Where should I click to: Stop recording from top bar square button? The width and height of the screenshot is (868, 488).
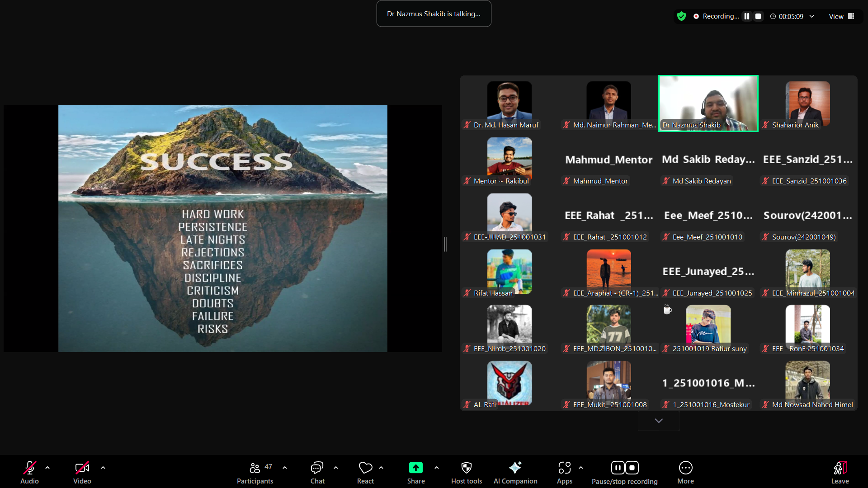[x=758, y=16]
